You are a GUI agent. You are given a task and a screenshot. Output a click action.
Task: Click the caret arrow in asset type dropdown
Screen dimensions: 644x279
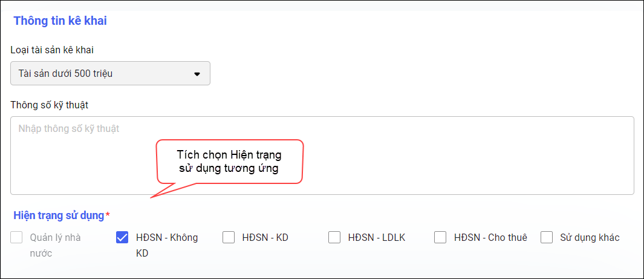(x=197, y=74)
